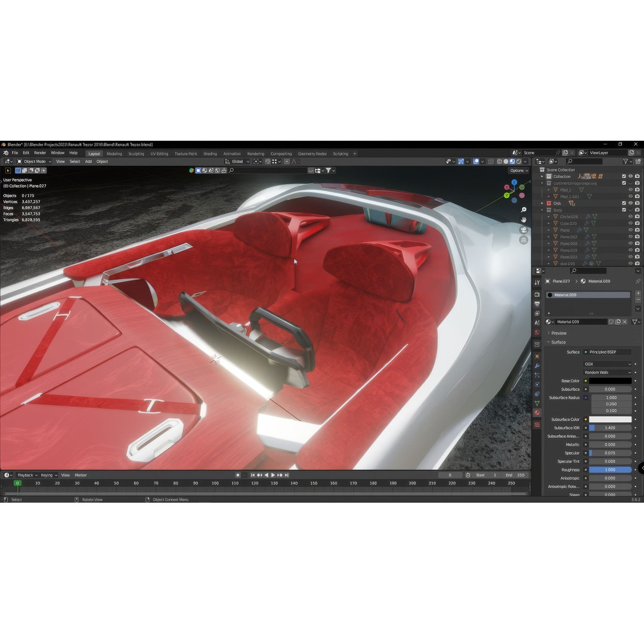The height and width of the screenshot is (644, 644).
Task: Click the Playback button in timeline
Action: [27, 475]
